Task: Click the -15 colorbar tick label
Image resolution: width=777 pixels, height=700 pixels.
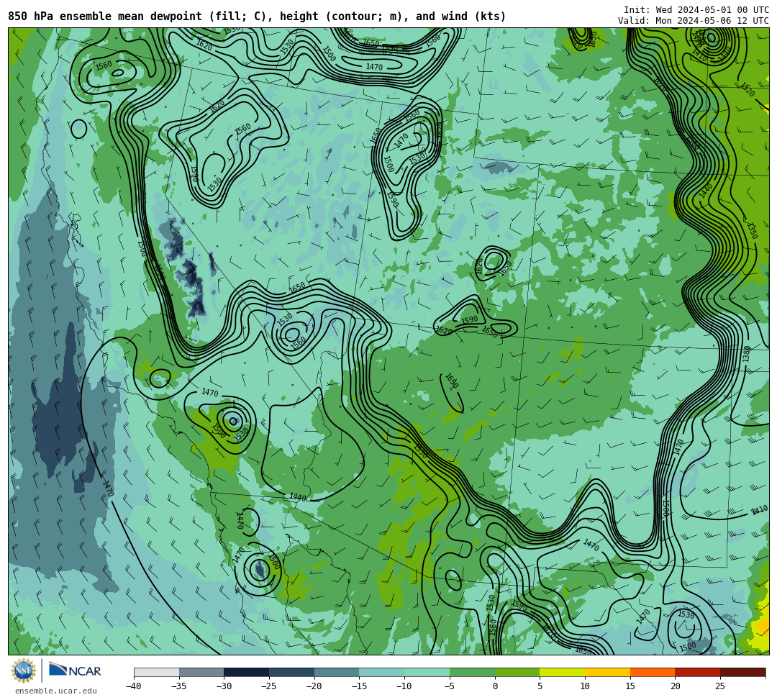Action: [x=359, y=686]
